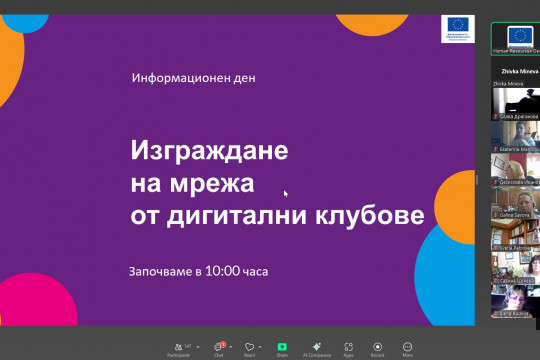Start recording with the Record icon

point(377,347)
